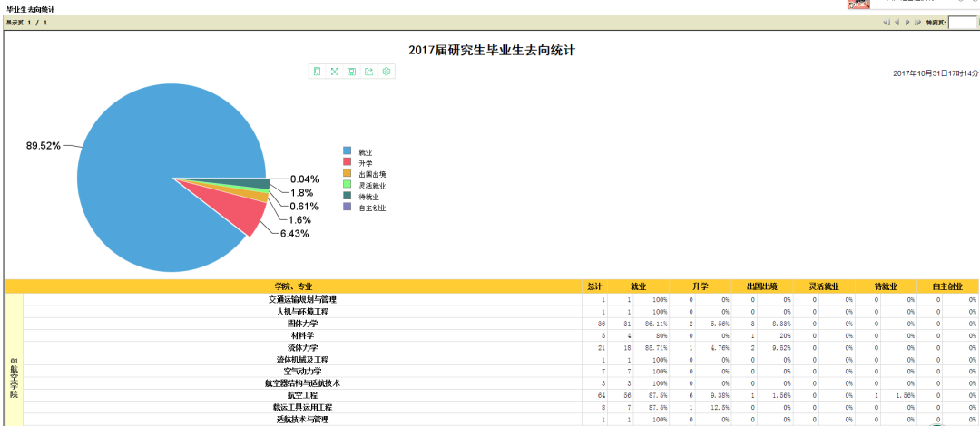Click the chart fullscreen expand arrows icon
980x426 pixels.
[334, 72]
